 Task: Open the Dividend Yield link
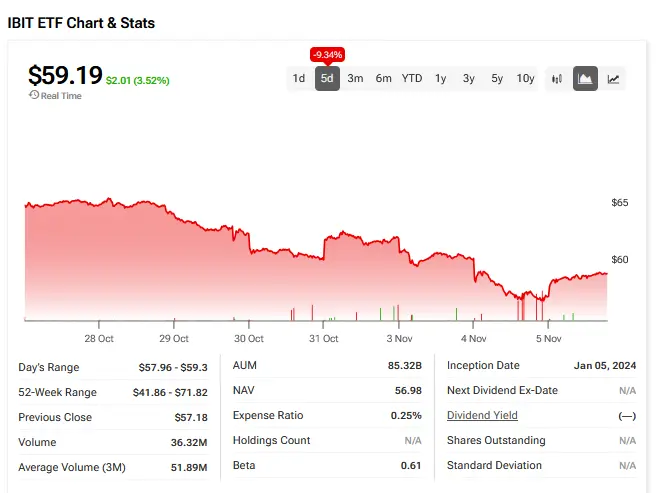tap(482, 415)
